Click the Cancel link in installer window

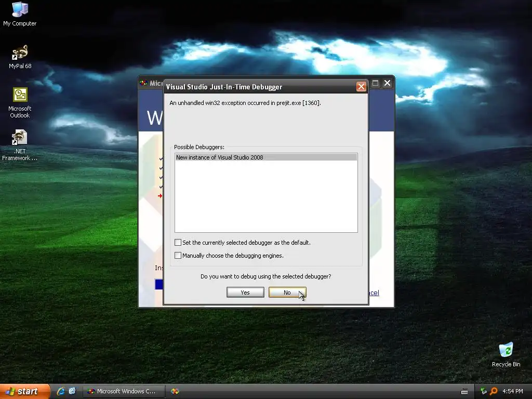click(374, 293)
